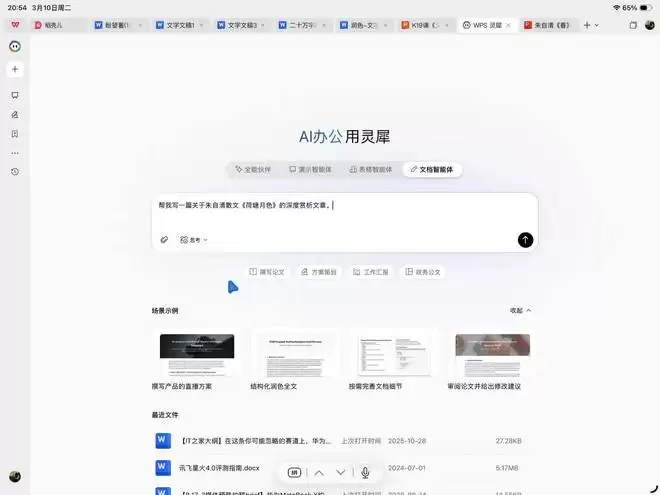Click the 工作汇报 shortcut button
This screenshot has height=495, width=660.
[x=370, y=271]
